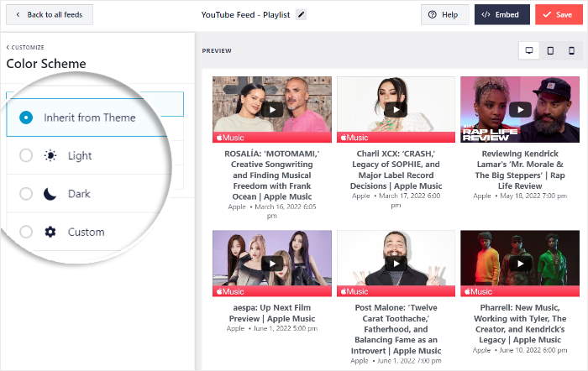588x371 pixels.
Task: Click the pencil icon to rename feed
Action: point(301,14)
